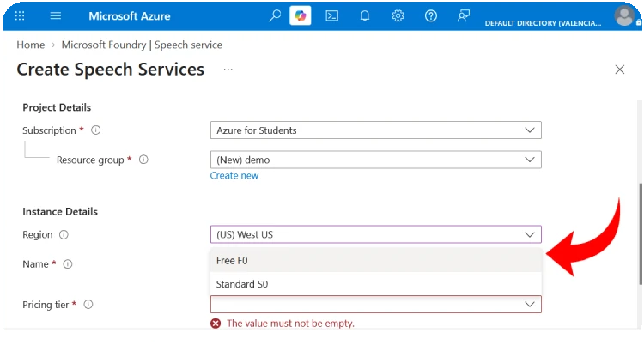Click the Instance Details heading
The width and height of the screenshot is (644, 345).
tap(60, 211)
